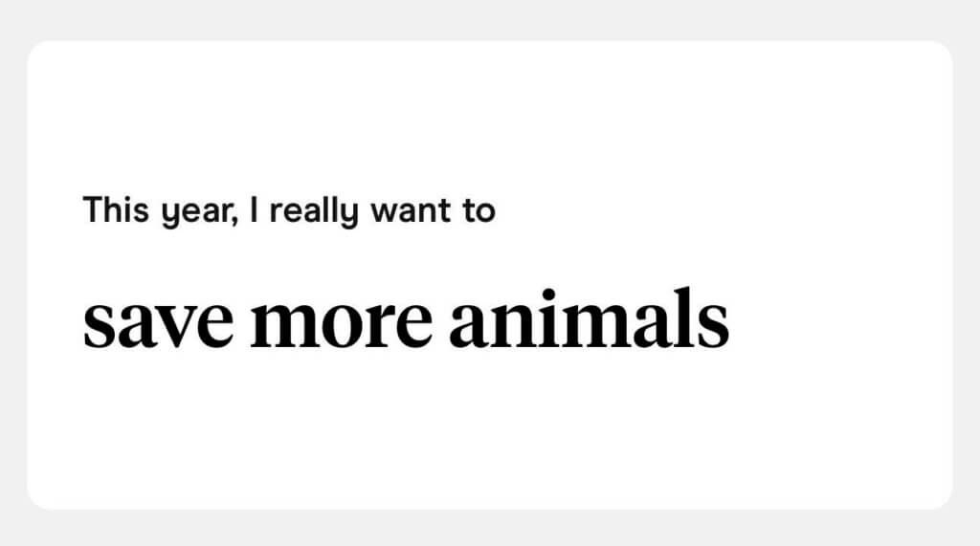Select the word "want" in the prompt
The height and width of the screenshot is (546, 980).
tap(411, 211)
